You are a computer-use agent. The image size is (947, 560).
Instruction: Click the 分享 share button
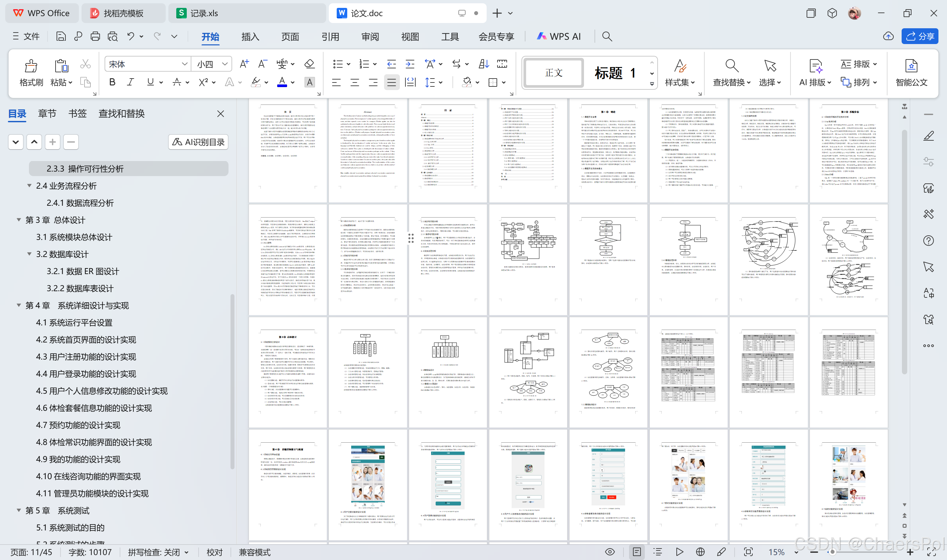920,36
